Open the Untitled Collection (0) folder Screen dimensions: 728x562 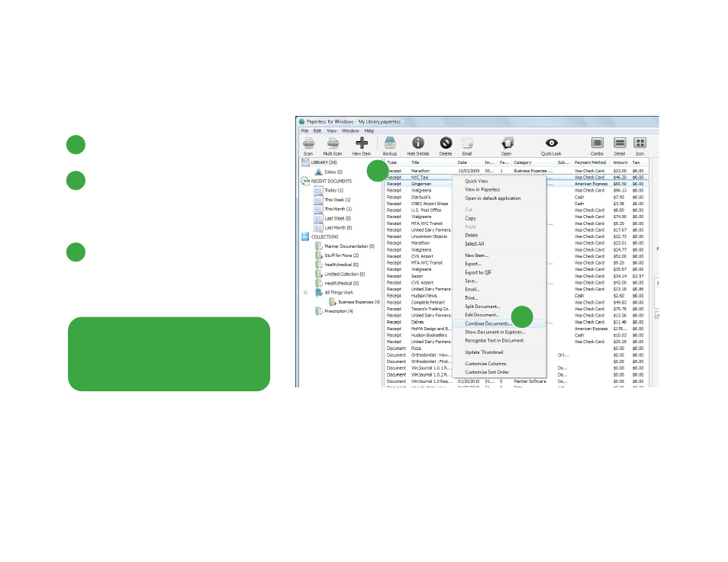pyautogui.click(x=344, y=274)
